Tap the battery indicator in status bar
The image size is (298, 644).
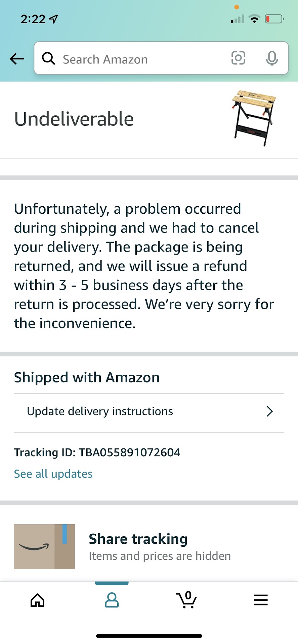click(274, 19)
